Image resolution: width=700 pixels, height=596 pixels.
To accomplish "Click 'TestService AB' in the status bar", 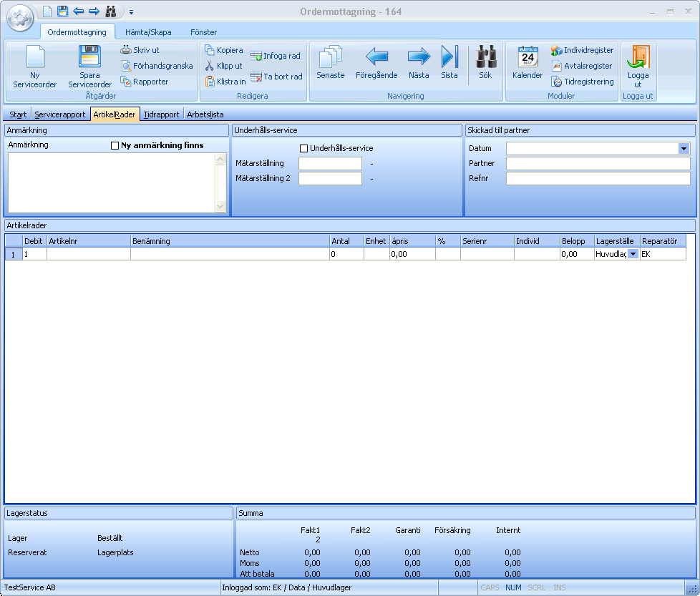I will pos(30,587).
